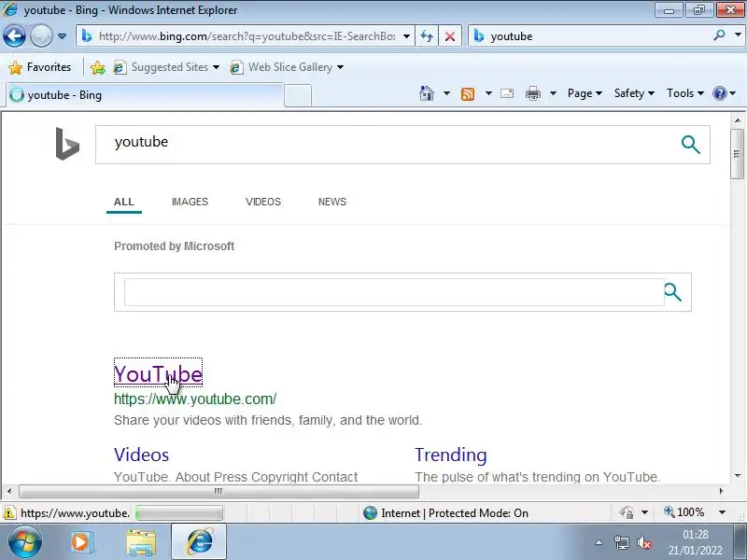
Task: Expand the address bar autocomplete dropdown
Action: [406, 36]
